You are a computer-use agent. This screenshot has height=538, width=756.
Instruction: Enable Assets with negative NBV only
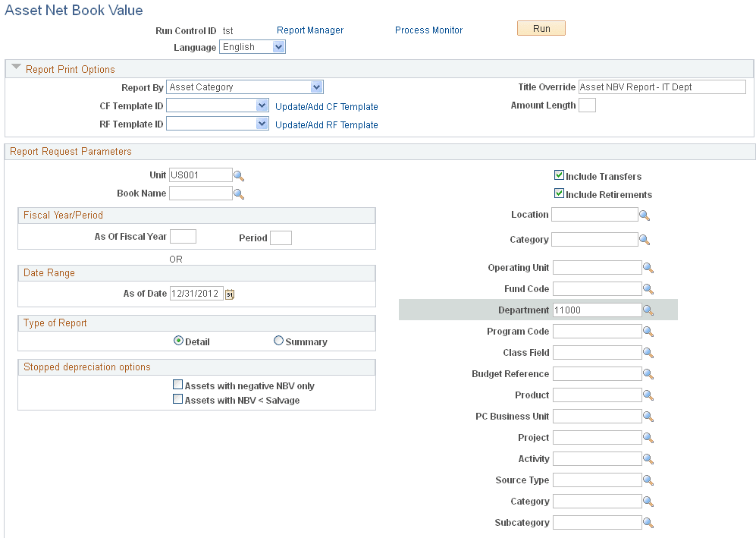[177, 384]
